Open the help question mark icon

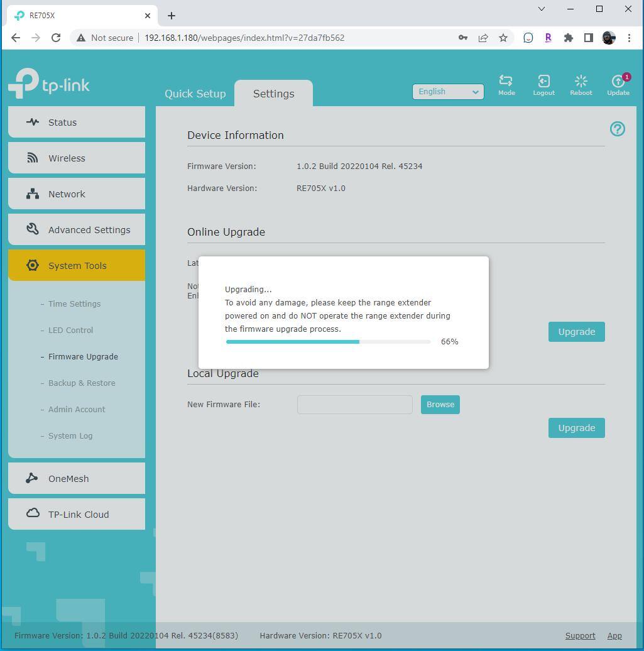pos(617,129)
